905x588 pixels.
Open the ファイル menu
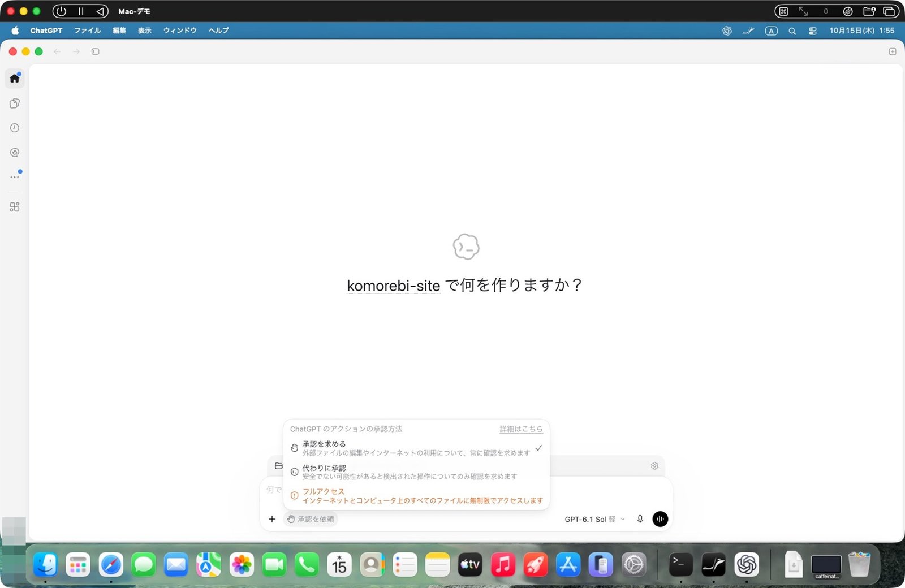(87, 31)
